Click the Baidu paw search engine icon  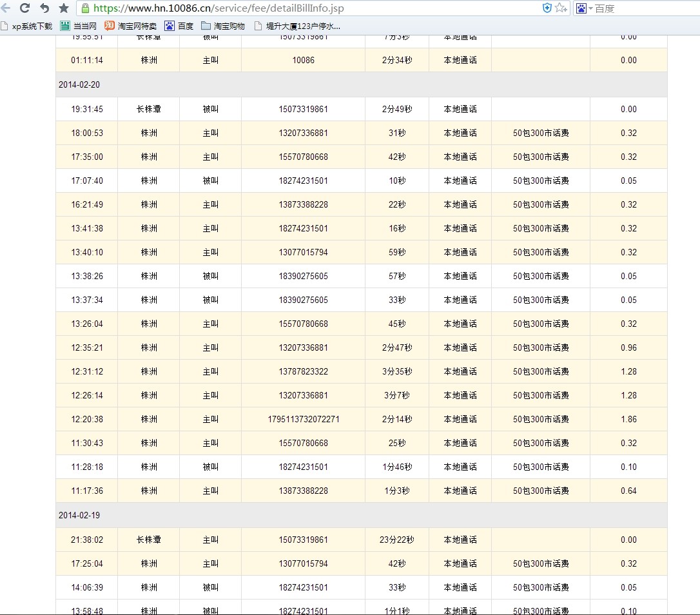581,8
